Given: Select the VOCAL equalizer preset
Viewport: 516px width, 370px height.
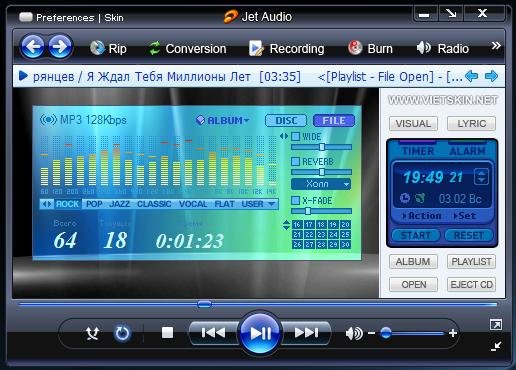Looking at the screenshot, I should click(193, 204).
